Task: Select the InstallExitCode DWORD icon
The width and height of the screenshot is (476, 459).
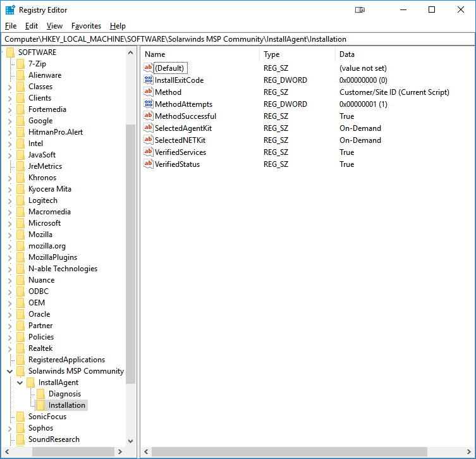Action: pos(148,80)
